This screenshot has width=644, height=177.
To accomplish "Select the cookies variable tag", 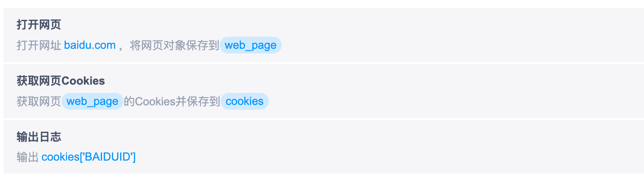I will [245, 101].
